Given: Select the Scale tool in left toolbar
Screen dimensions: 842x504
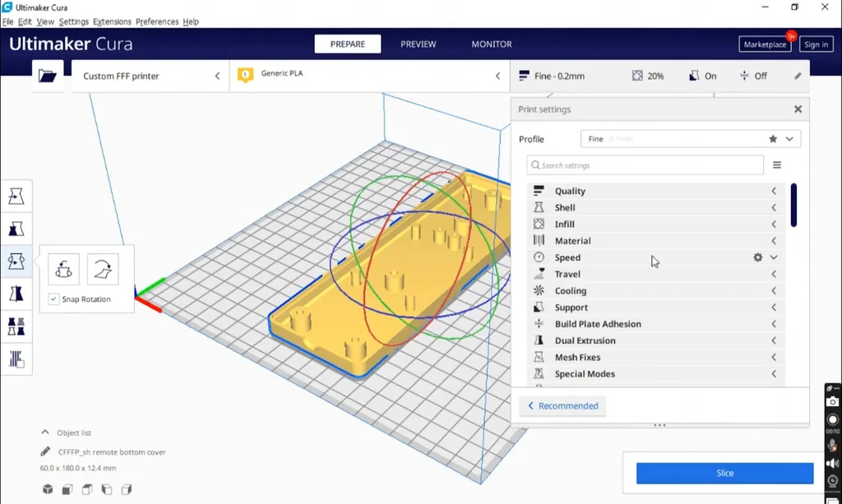Looking at the screenshot, I should tap(16, 229).
